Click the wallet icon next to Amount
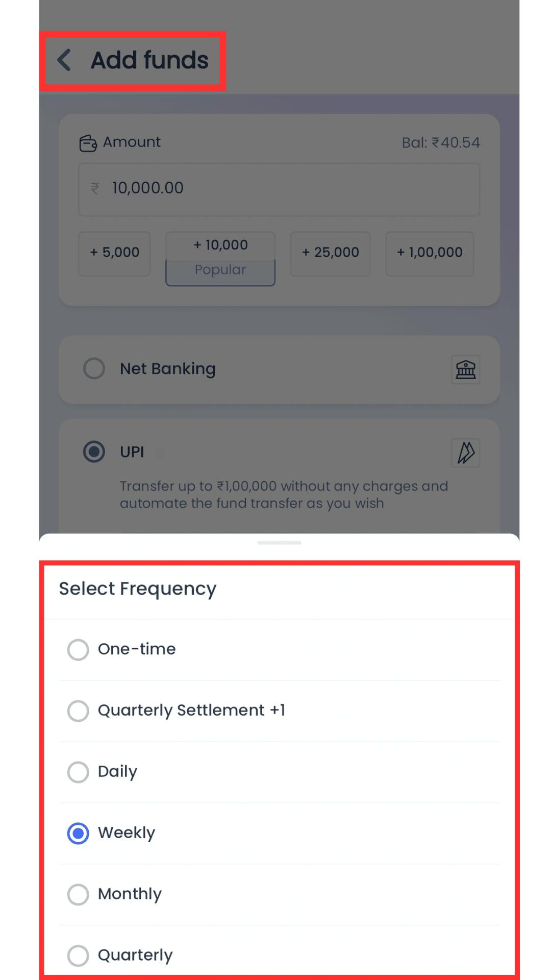The height and width of the screenshot is (980, 551). [x=88, y=143]
